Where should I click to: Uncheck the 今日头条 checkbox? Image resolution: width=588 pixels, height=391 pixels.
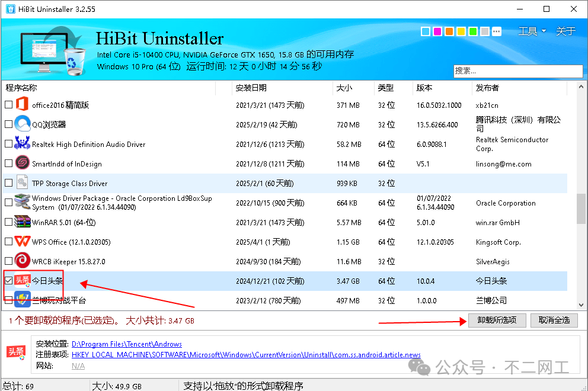coord(8,281)
